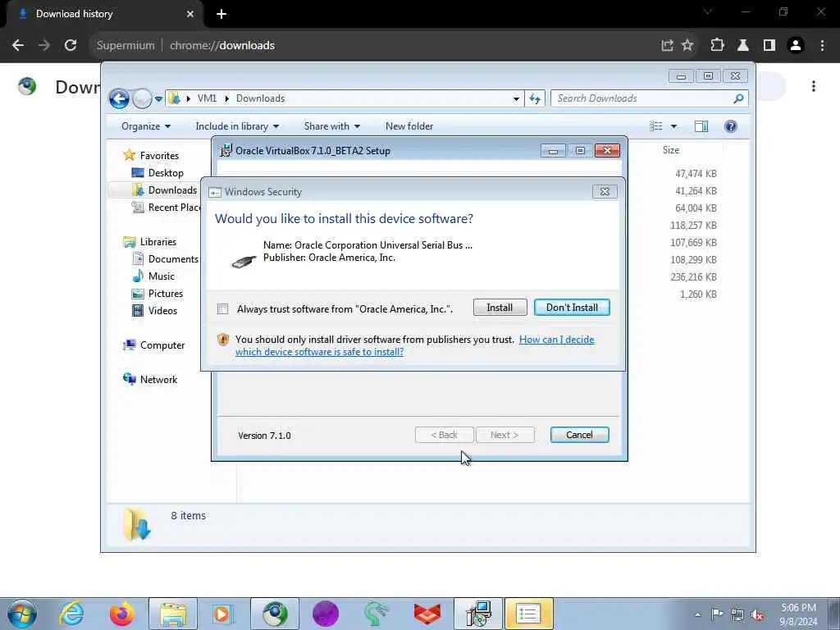Click VM1 in the address breadcrumb

tap(207, 98)
